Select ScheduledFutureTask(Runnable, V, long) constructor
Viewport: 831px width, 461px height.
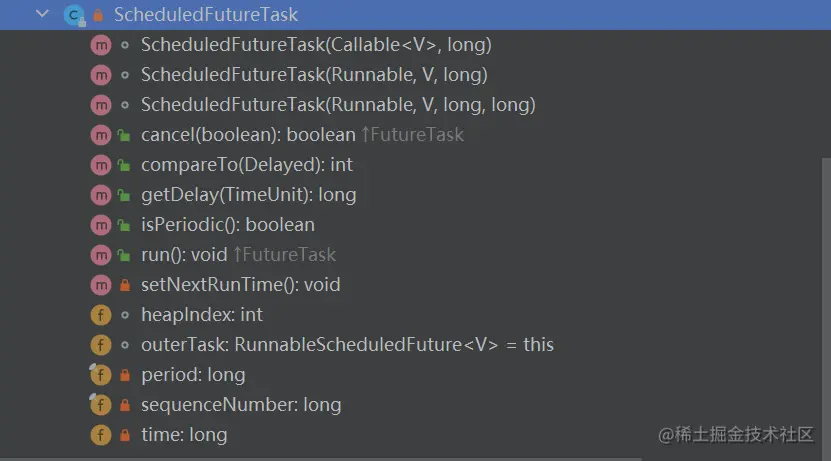[314, 75]
